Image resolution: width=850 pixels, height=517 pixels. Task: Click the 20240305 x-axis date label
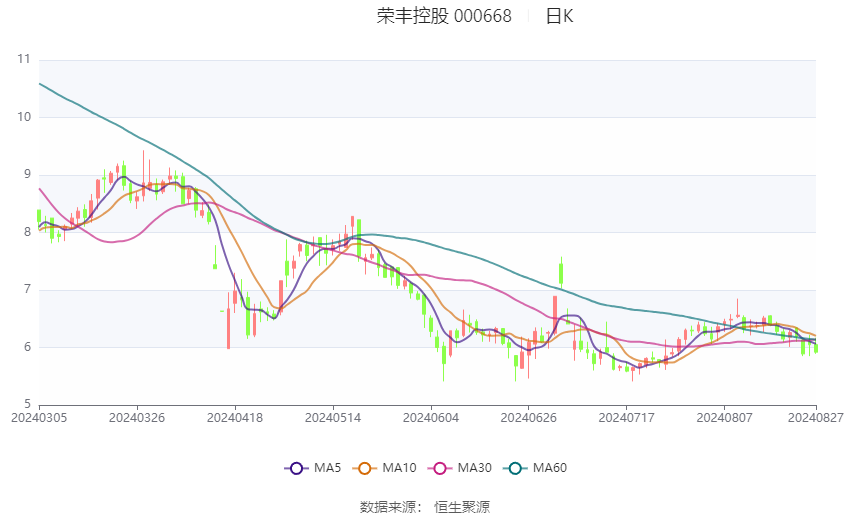[39, 418]
